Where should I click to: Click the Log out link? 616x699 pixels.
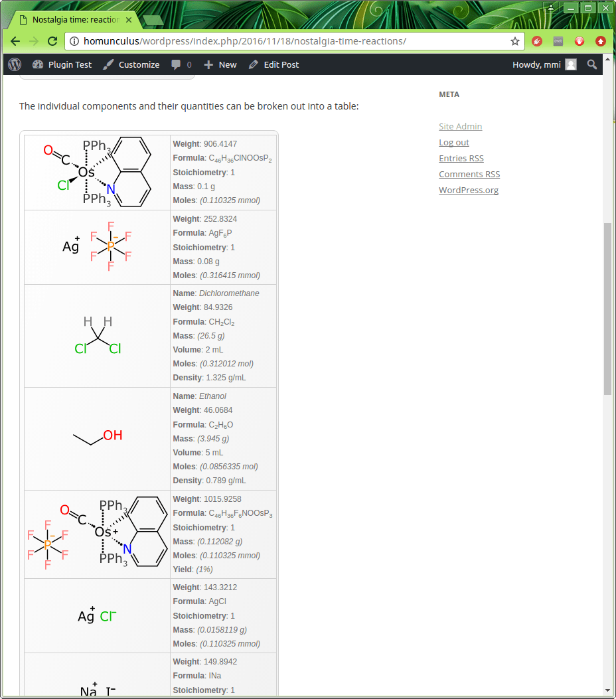tap(453, 142)
